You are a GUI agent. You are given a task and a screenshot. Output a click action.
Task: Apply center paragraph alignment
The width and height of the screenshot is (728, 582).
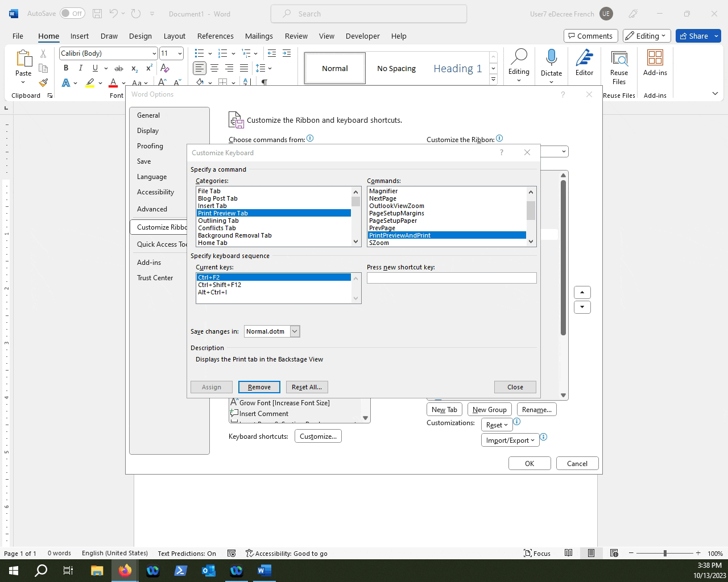click(x=214, y=68)
